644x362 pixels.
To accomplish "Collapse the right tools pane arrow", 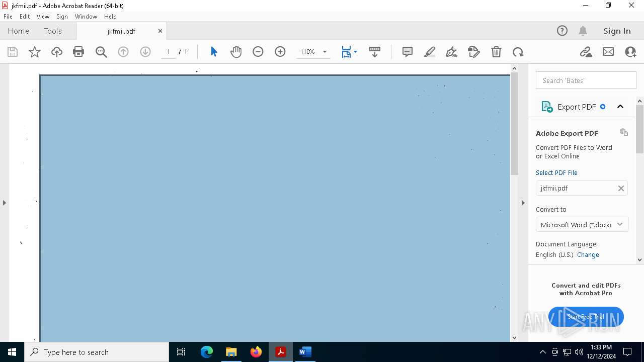I will pos(523,203).
